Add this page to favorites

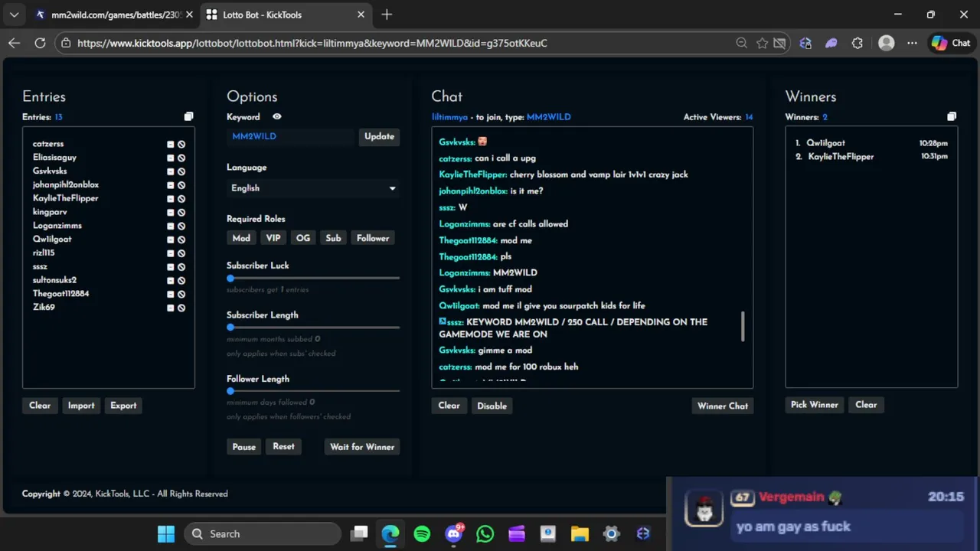tap(762, 43)
